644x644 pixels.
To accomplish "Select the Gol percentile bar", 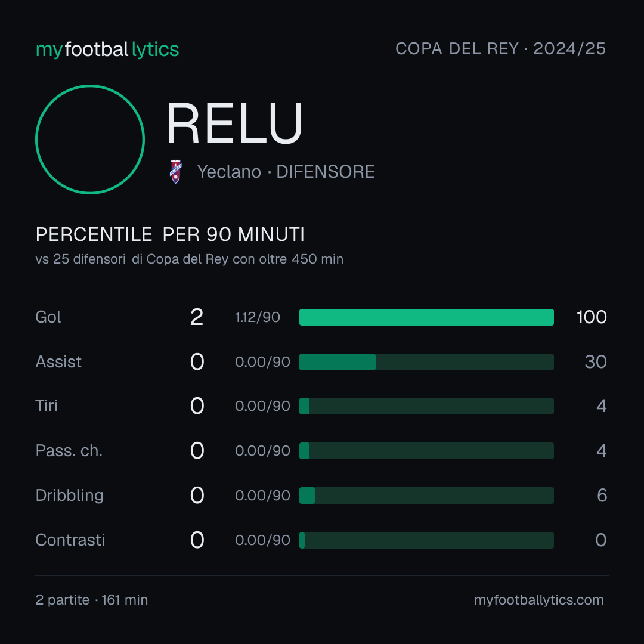I will (426, 317).
